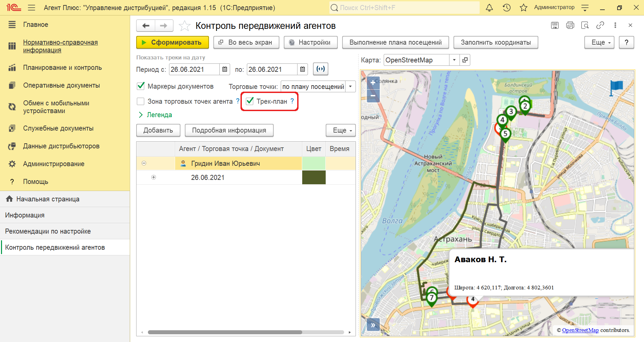Image resolution: width=644 pixels, height=342 pixels.
Task: Open Нормативно-справочная информация section
Action: click(60, 46)
